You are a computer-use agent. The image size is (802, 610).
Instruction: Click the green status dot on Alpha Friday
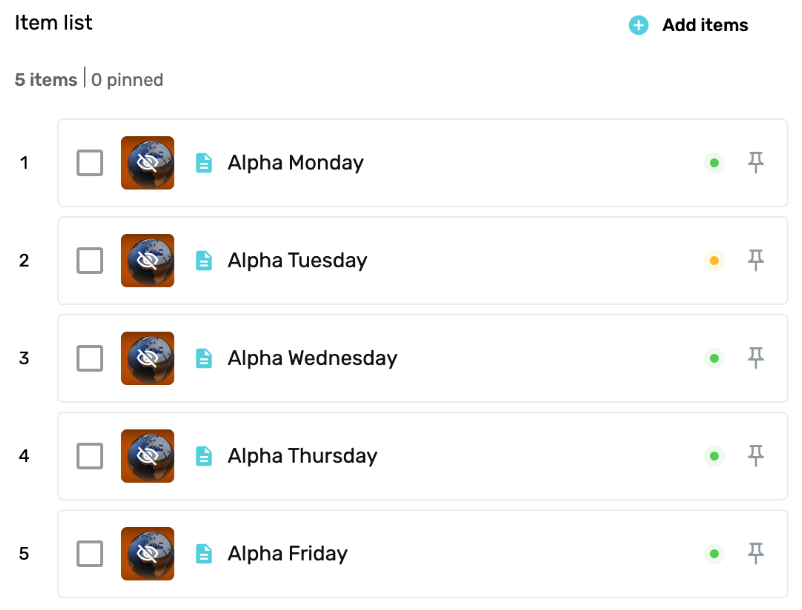[714, 554]
